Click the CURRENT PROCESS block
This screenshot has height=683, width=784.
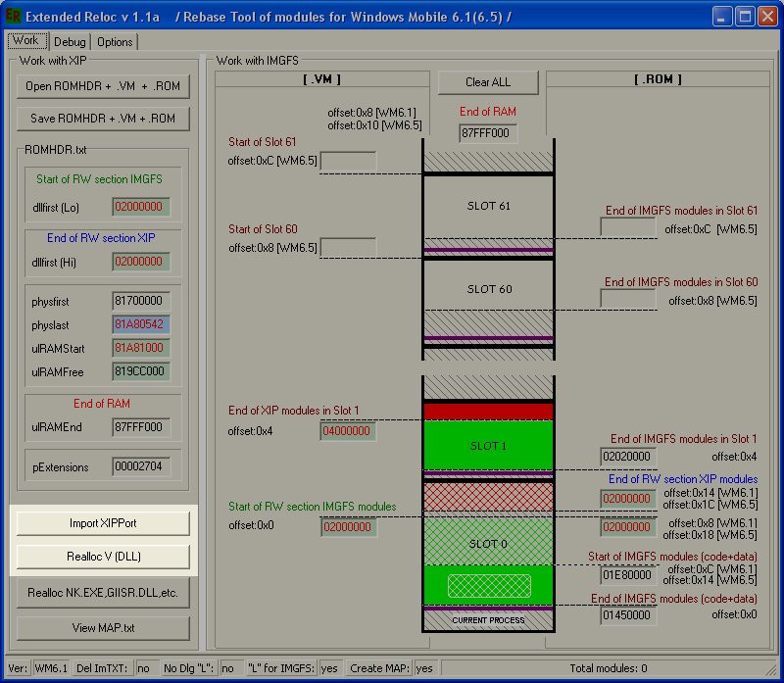point(488,620)
